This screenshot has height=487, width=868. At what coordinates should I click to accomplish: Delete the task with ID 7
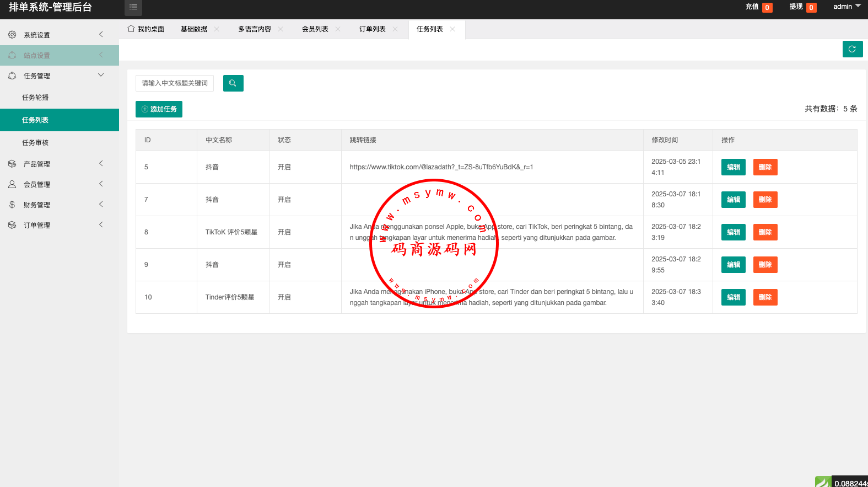point(765,200)
